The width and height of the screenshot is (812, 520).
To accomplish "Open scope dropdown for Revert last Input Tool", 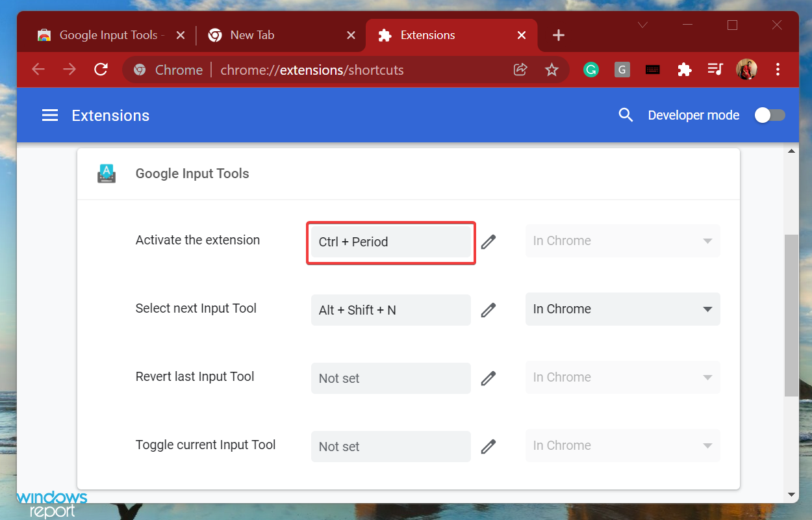I will coord(623,378).
